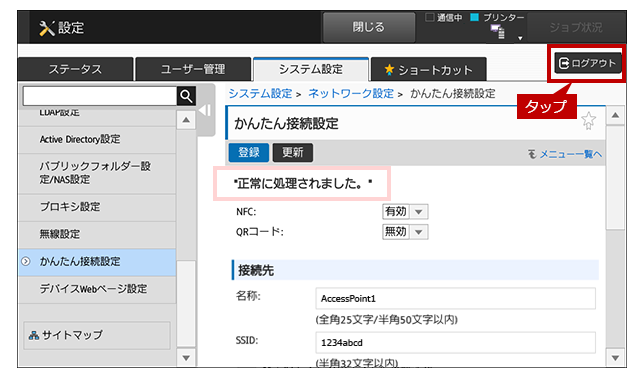Viewport: 640px width, 376px height.
Task: Select かんたん接続設定 menu item
Action: pos(97,261)
